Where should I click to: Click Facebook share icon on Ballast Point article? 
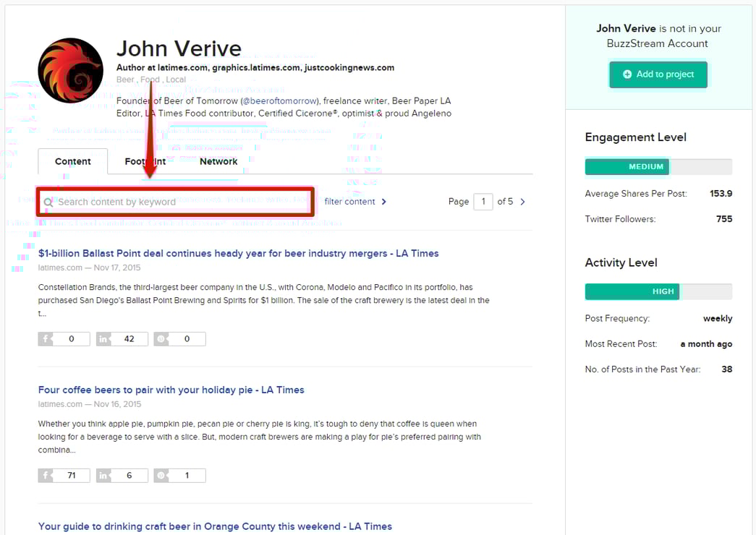click(46, 338)
